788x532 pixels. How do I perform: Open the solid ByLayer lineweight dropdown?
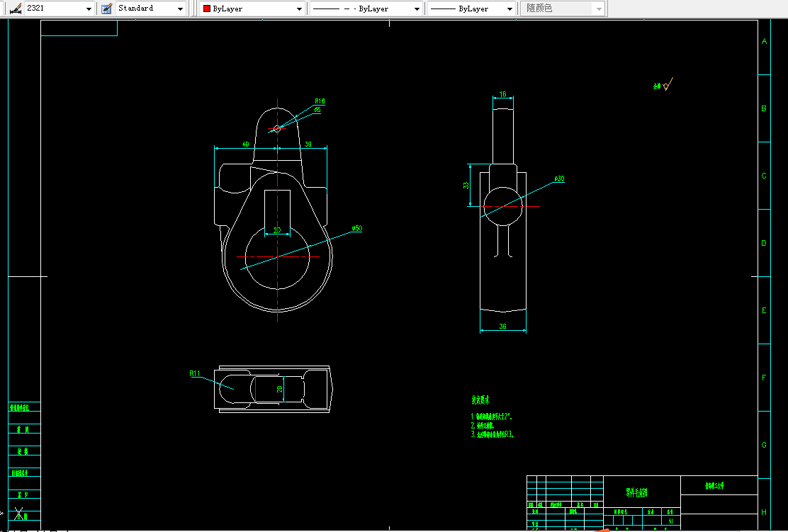pos(510,9)
